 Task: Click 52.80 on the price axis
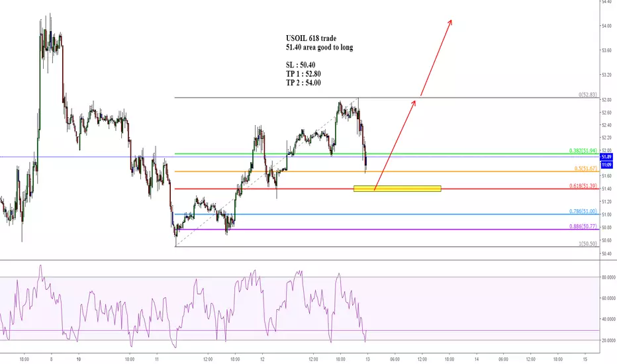(606, 100)
